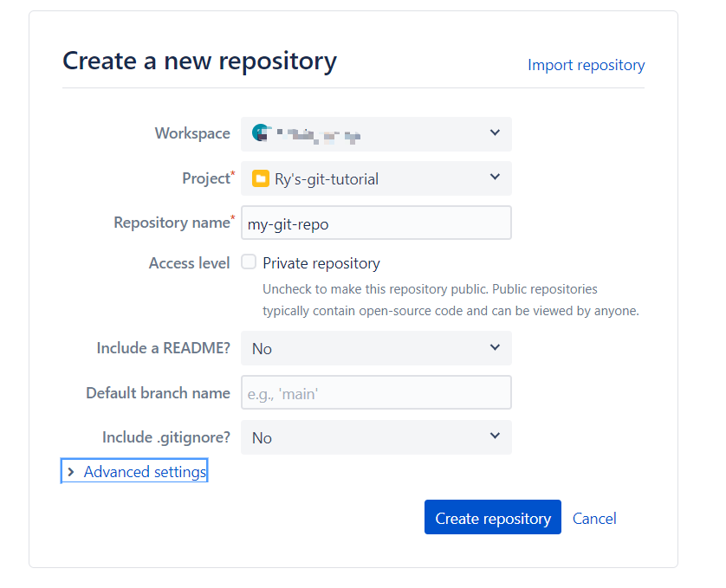Image resolution: width=726 pixels, height=588 pixels.
Task: Click the Create a new repository heading
Action: coord(200,61)
